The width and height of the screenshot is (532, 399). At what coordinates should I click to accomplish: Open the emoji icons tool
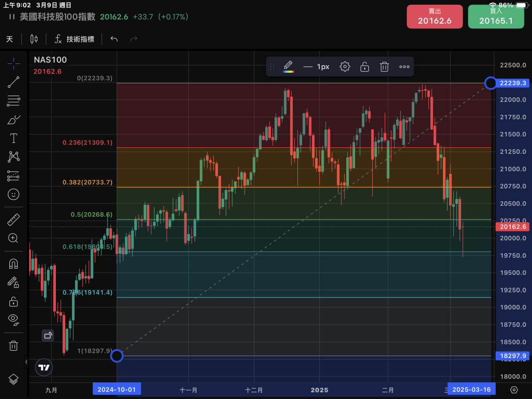tap(13, 194)
